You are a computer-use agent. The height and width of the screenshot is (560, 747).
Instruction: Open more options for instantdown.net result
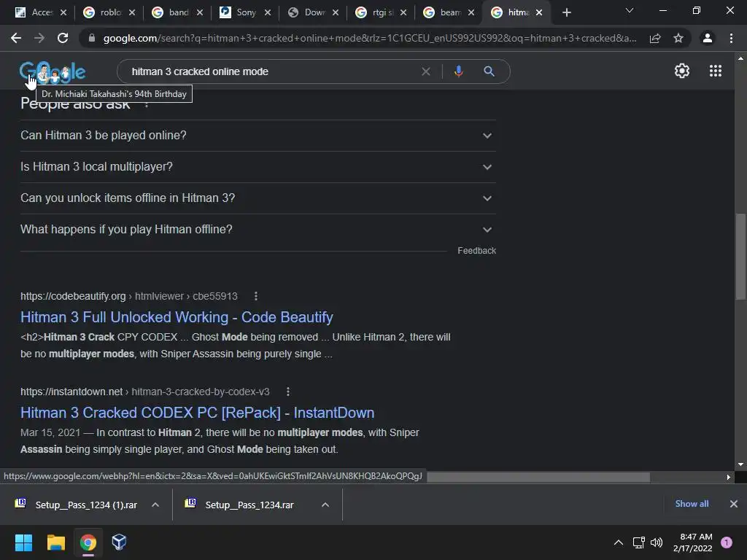[x=287, y=392]
